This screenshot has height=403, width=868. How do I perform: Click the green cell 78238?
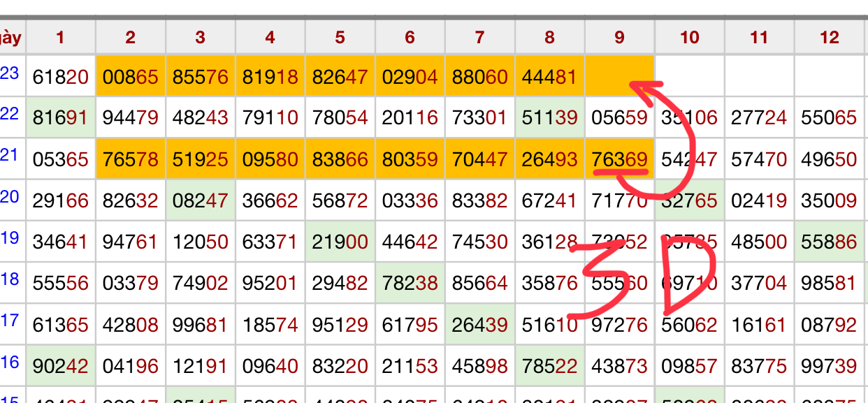[x=410, y=284]
